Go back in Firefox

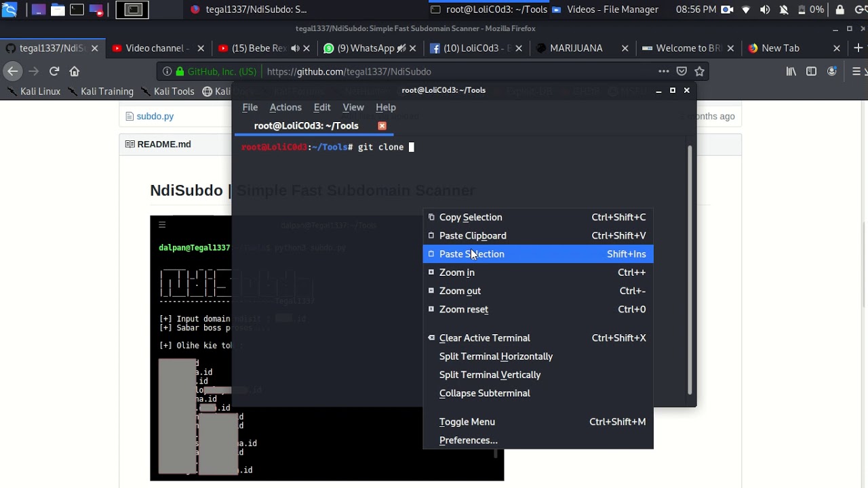click(12, 71)
